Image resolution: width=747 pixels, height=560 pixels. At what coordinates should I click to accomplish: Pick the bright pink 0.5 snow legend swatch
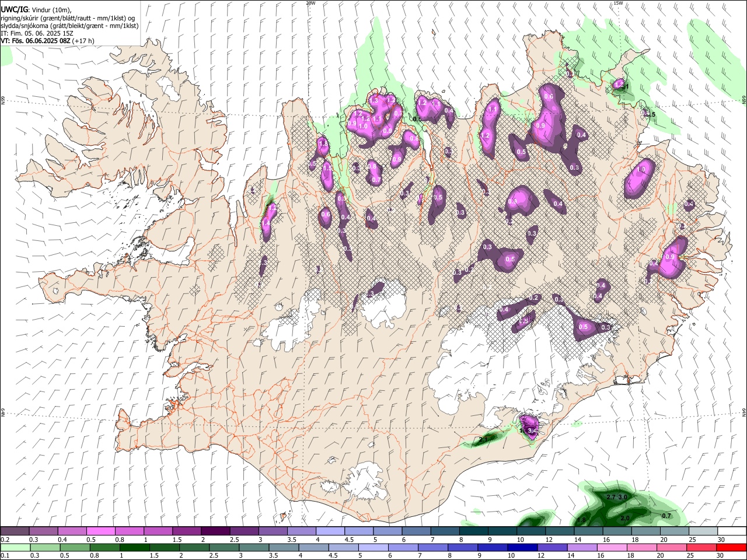click(100, 531)
